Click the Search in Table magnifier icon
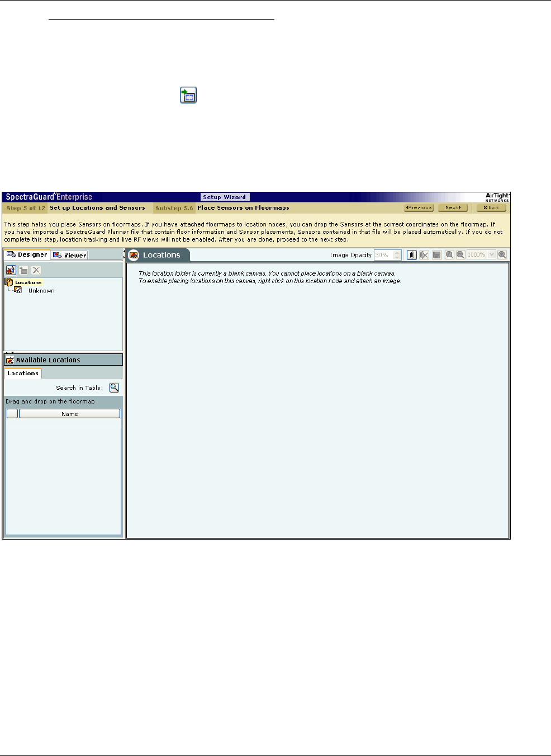The image size is (551, 756). [114, 388]
